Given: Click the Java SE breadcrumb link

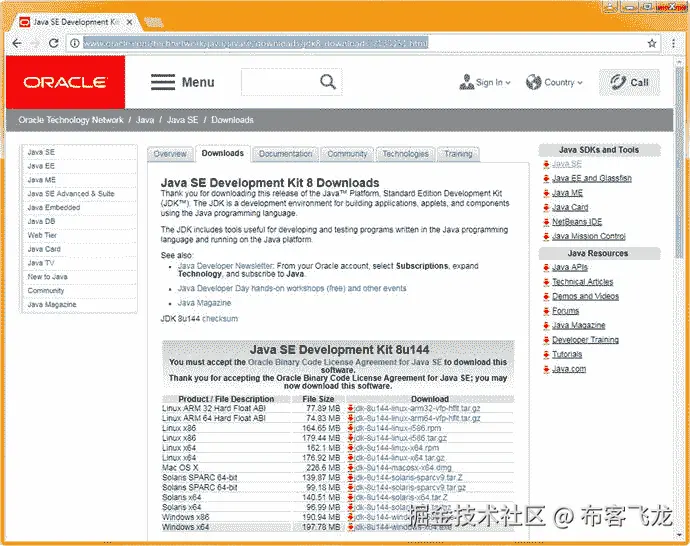Looking at the screenshot, I should [x=182, y=120].
